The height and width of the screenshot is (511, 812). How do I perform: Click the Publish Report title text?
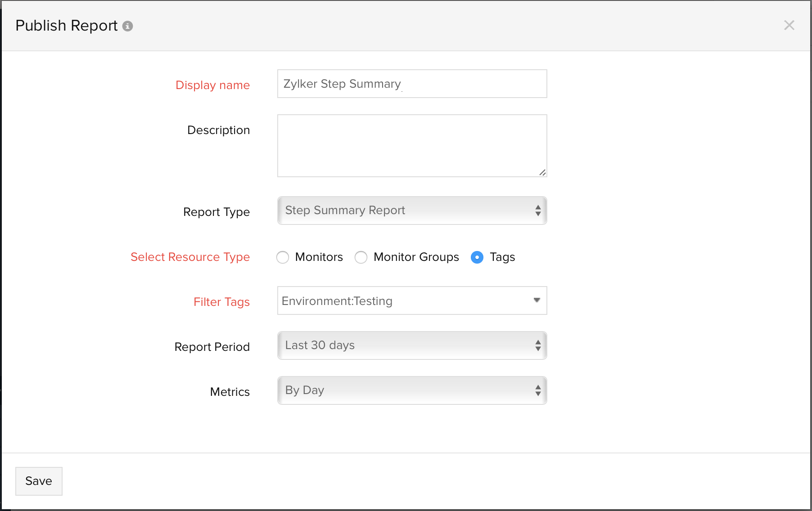(67, 26)
